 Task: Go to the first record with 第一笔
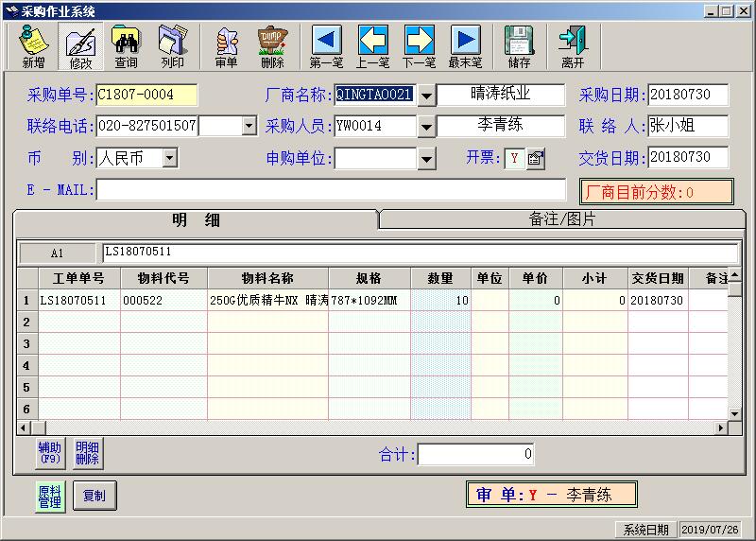click(x=326, y=46)
